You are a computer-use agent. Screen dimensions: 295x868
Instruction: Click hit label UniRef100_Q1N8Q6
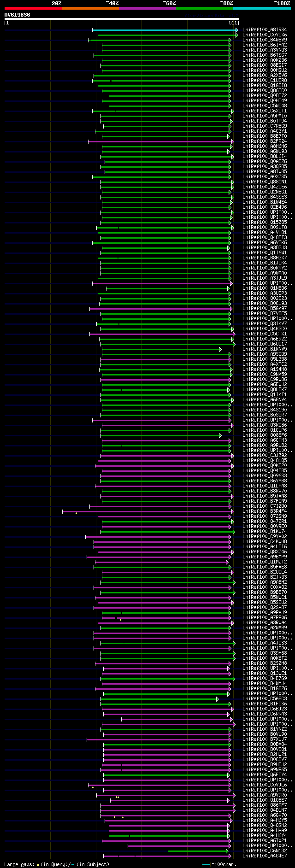point(265,288)
